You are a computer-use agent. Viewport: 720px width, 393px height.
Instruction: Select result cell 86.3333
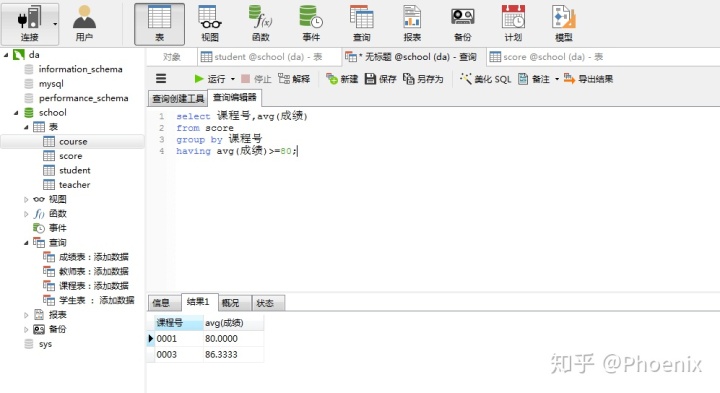(x=234, y=354)
